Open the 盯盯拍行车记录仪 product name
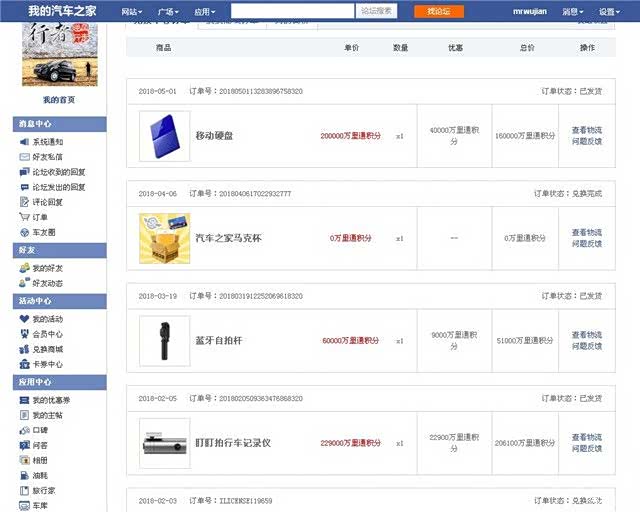 (x=233, y=443)
